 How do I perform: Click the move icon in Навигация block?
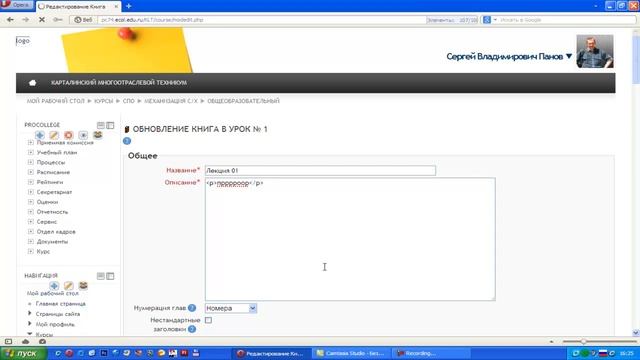tap(54, 286)
